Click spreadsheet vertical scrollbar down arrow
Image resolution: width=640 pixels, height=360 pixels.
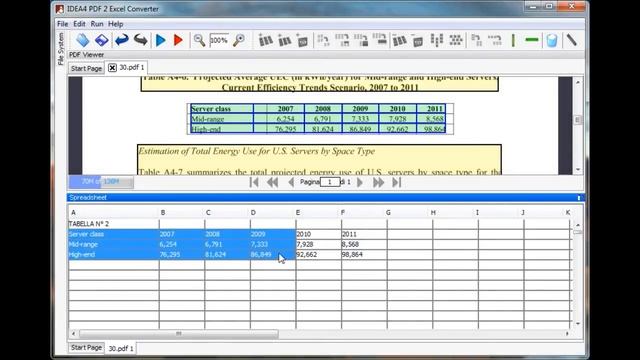(x=578, y=324)
